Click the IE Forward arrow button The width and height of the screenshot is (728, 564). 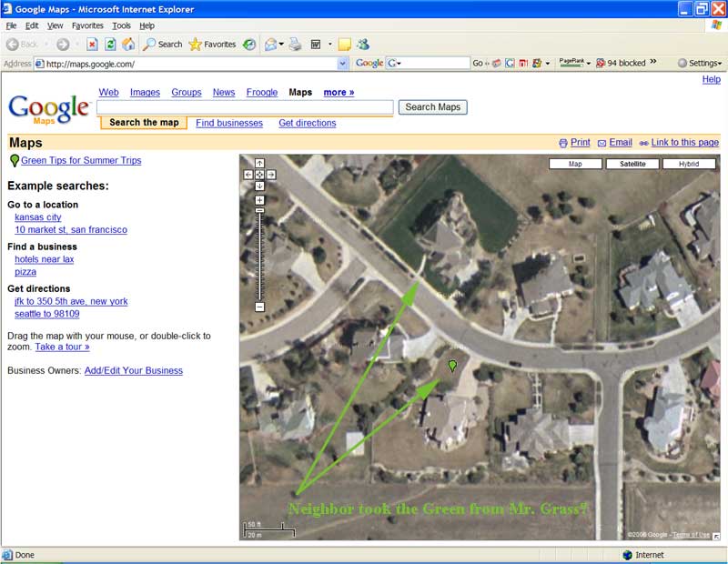[x=63, y=45]
